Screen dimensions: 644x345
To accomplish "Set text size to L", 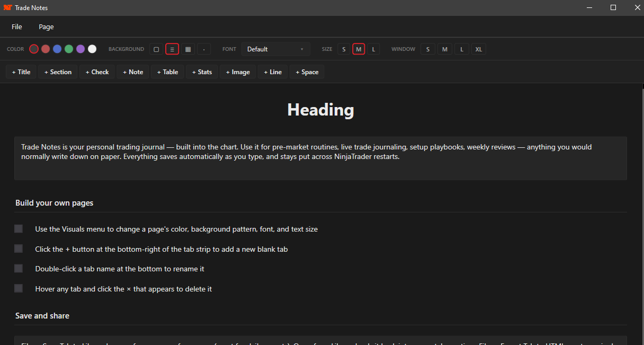I will (373, 49).
